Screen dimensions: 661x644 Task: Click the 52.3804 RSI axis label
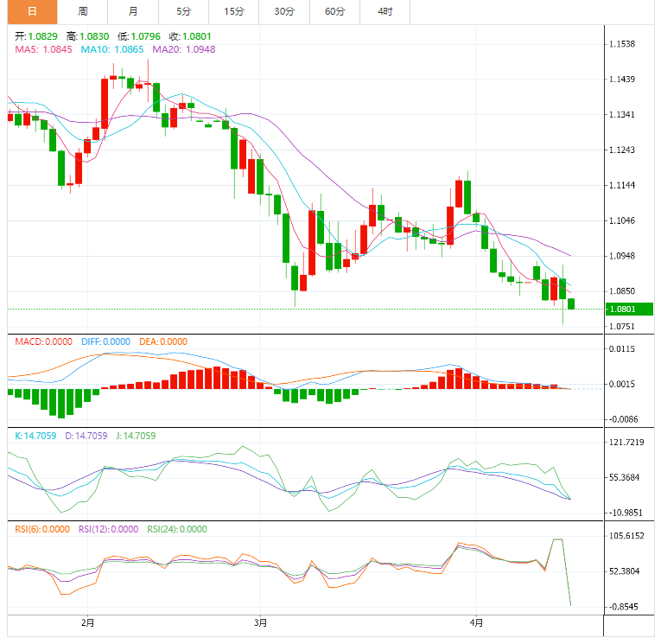point(625,571)
